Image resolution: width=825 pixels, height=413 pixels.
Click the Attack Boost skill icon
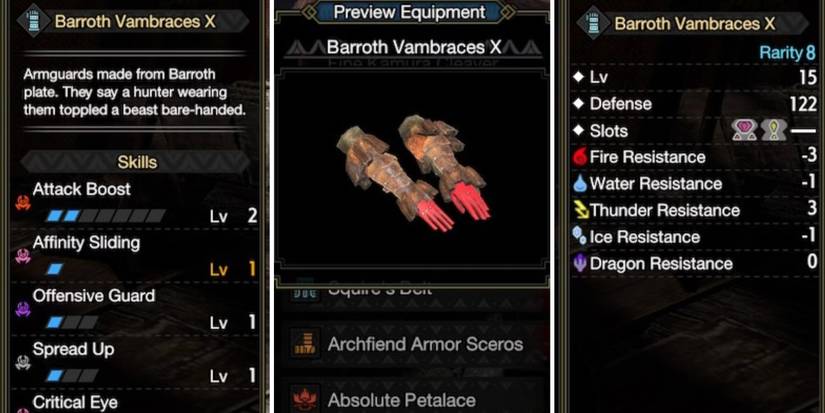[x=23, y=203]
